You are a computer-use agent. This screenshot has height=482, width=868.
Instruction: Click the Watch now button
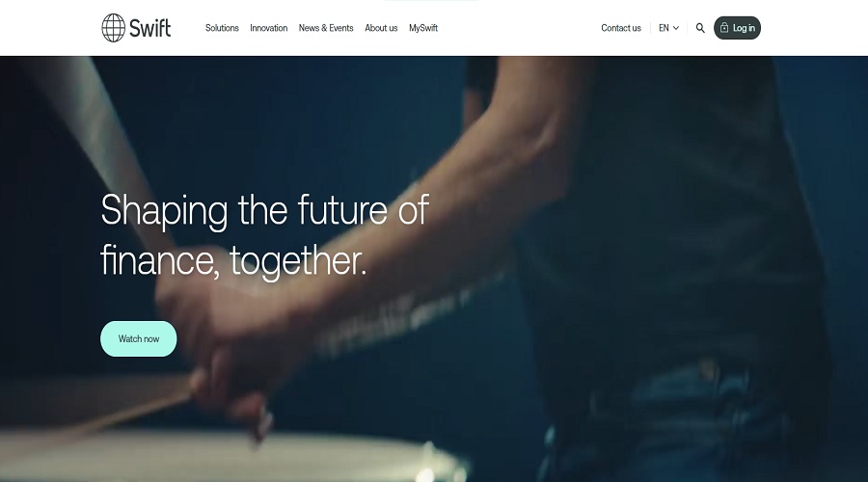point(138,338)
